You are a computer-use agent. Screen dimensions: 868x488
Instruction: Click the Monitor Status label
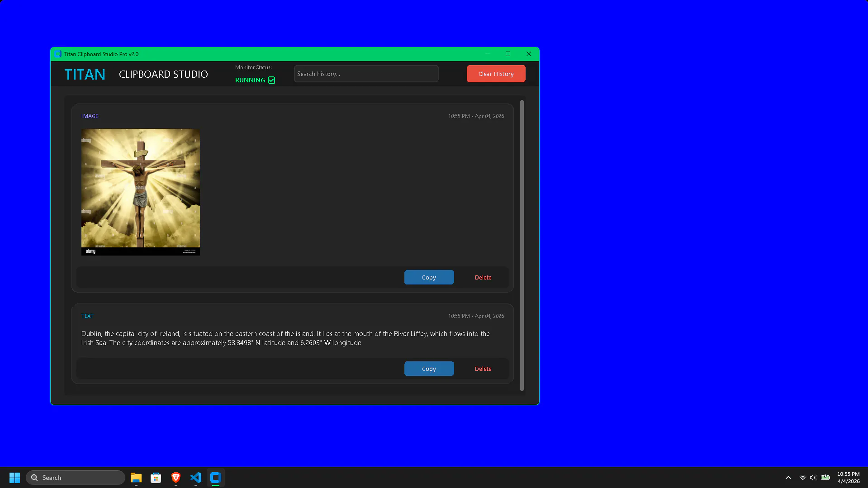pyautogui.click(x=253, y=67)
